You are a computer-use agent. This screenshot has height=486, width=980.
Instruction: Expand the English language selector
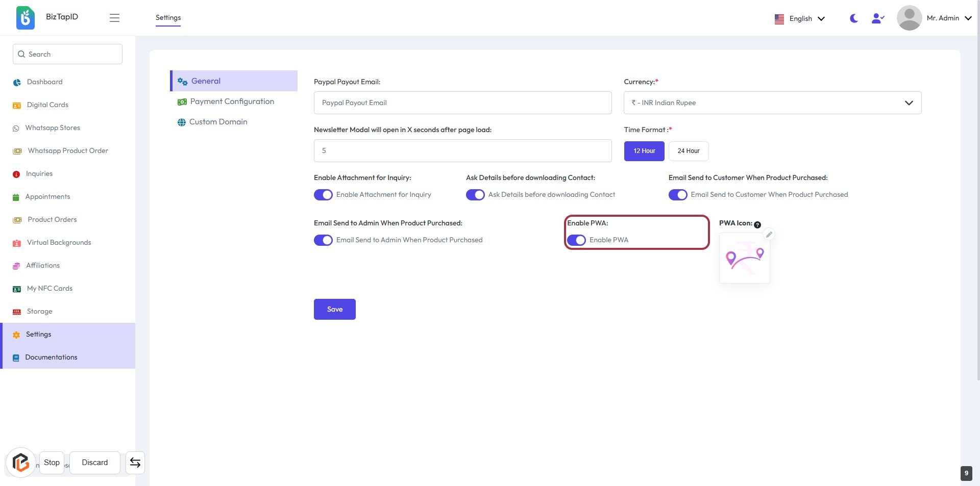[x=800, y=19]
